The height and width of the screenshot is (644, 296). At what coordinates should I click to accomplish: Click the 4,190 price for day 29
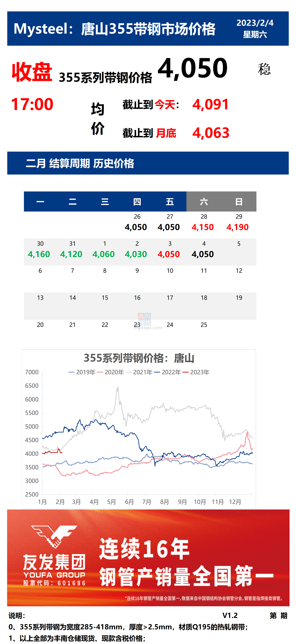[x=238, y=227]
